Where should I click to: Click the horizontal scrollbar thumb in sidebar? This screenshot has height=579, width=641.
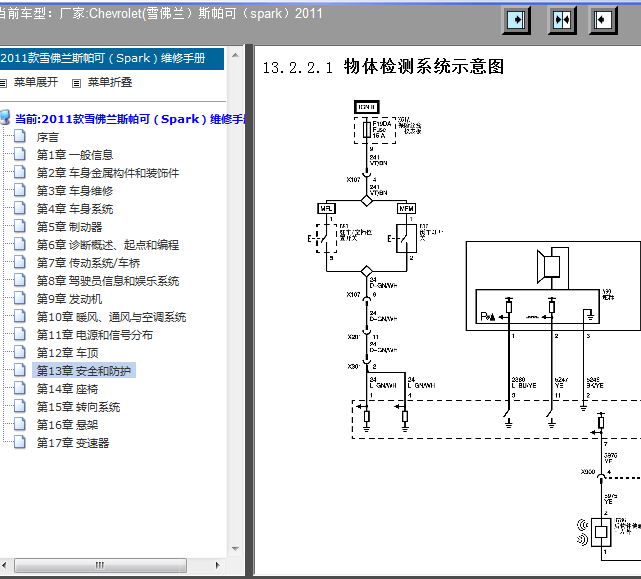coord(101,565)
